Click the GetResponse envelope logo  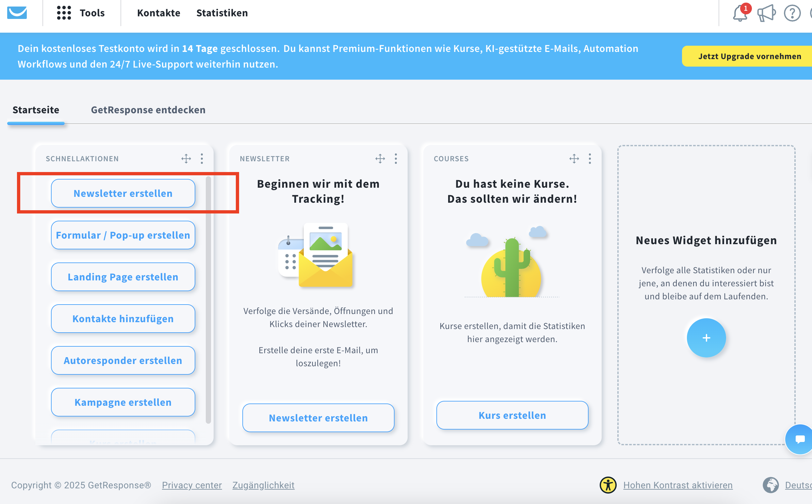(x=17, y=13)
